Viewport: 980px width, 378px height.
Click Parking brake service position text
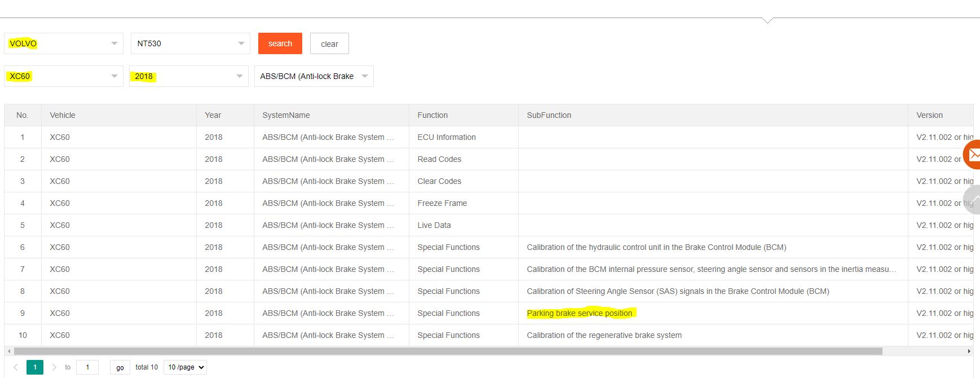pyautogui.click(x=580, y=313)
